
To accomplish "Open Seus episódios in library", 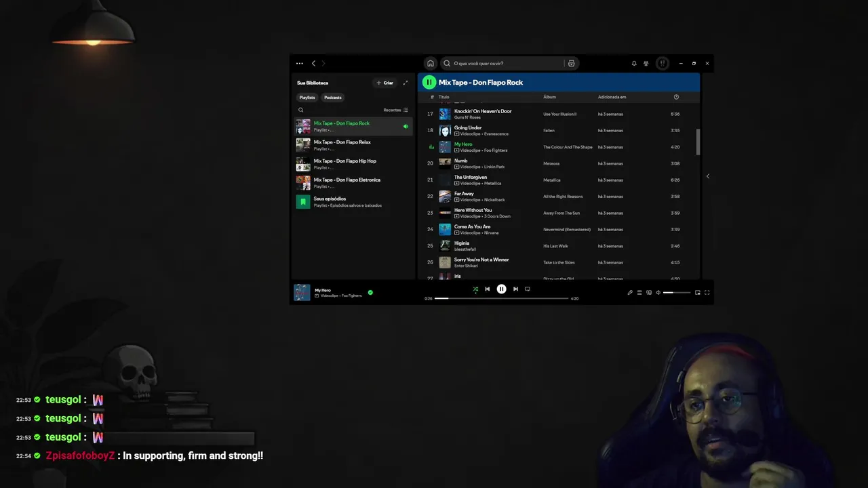I will (x=353, y=202).
